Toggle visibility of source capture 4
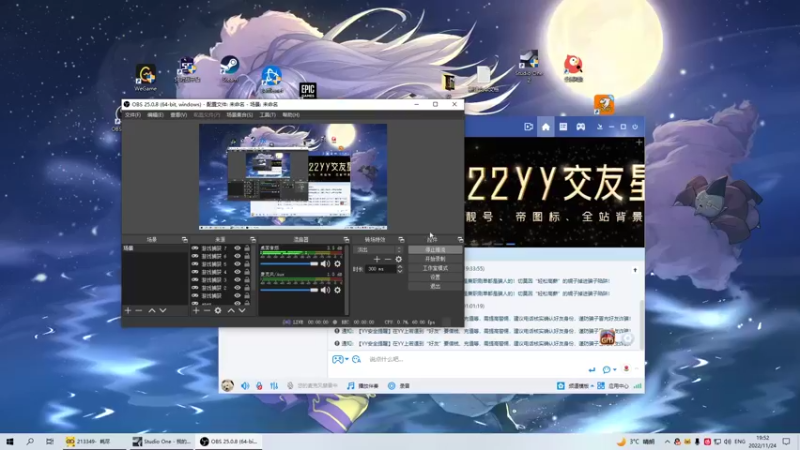 tap(237, 272)
